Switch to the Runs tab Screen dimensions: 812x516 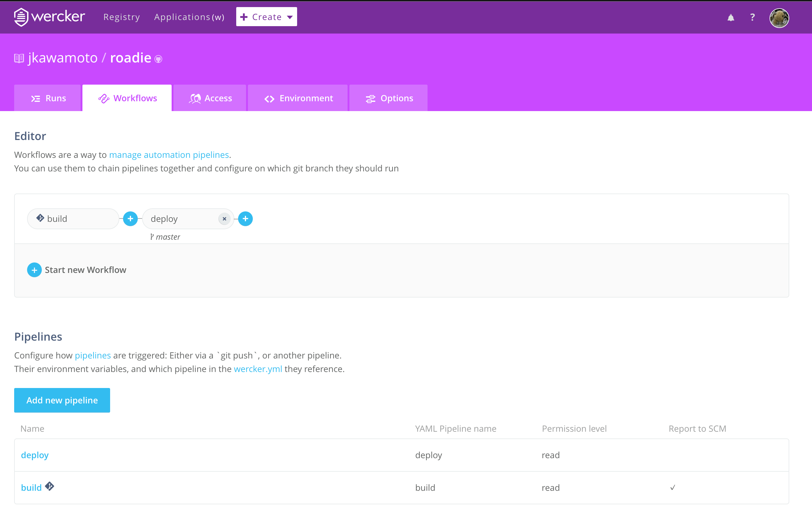pos(48,98)
